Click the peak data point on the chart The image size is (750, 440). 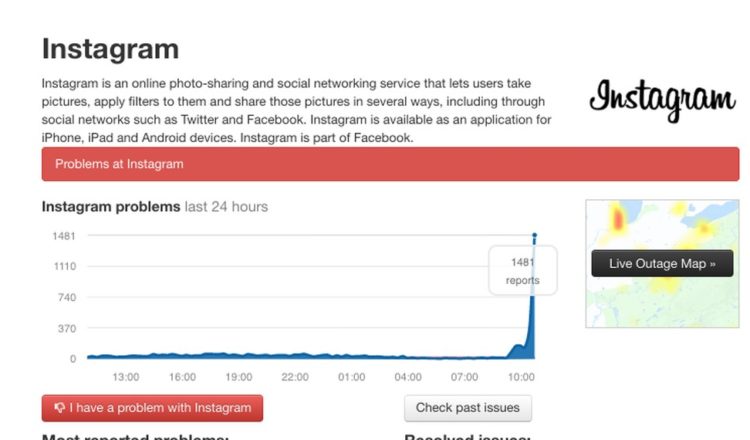coord(535,236)
